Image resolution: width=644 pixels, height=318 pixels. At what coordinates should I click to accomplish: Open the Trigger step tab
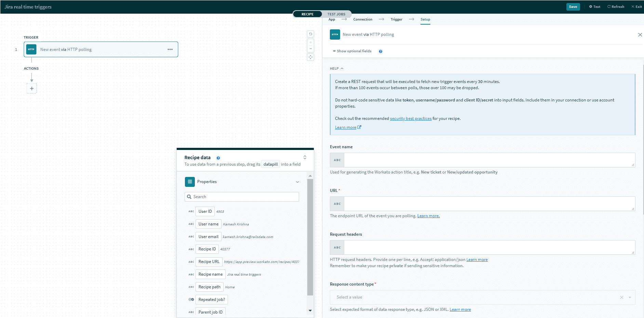(396, 19)
